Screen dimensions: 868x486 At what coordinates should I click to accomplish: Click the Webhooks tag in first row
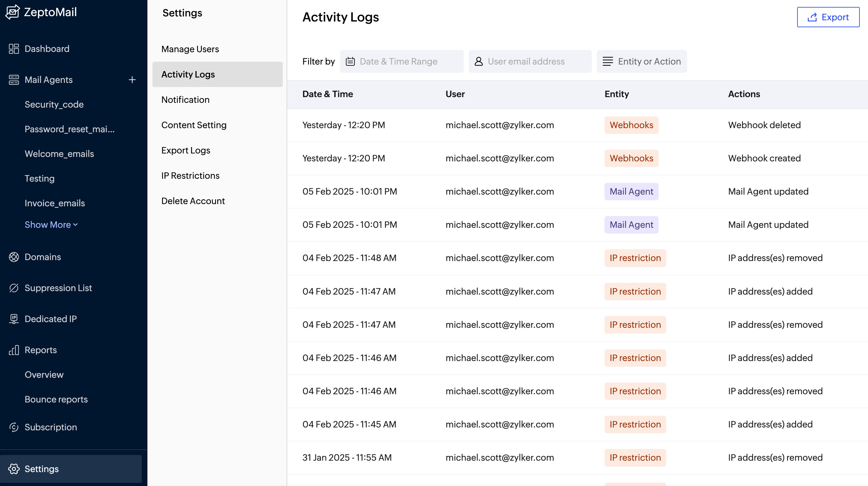coord(631,125)
